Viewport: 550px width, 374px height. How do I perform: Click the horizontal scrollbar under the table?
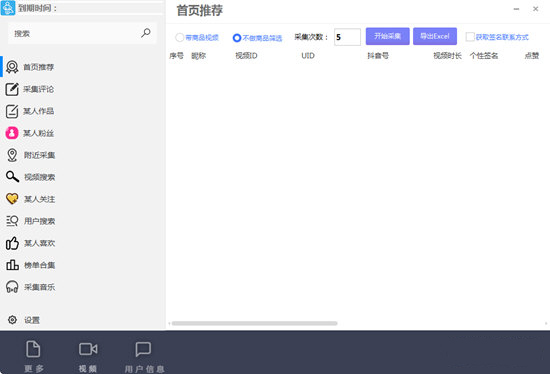click(x=255, y=323)
